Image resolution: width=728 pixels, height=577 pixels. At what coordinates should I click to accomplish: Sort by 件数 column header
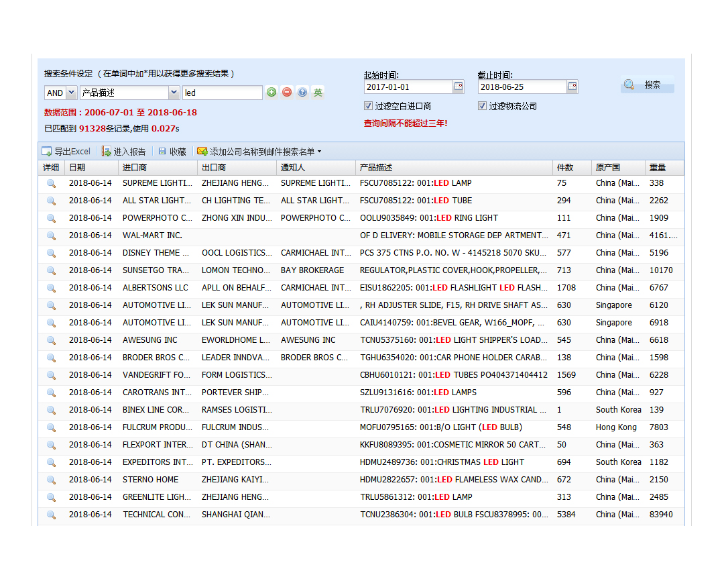tap(572, 168)
